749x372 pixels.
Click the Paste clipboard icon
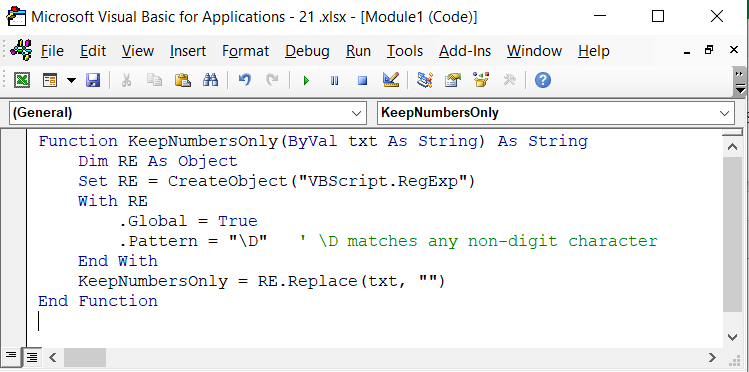[x=182, y=80]
